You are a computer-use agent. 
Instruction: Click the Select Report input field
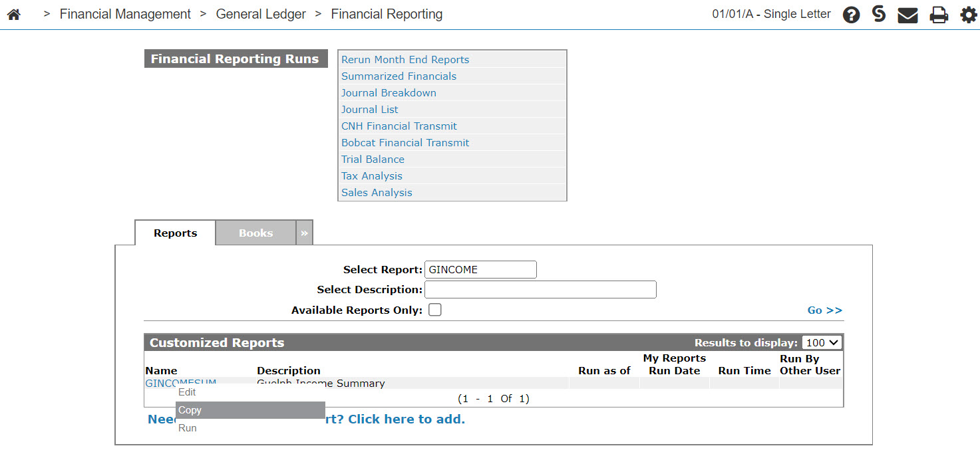click(x=480, y=270)
